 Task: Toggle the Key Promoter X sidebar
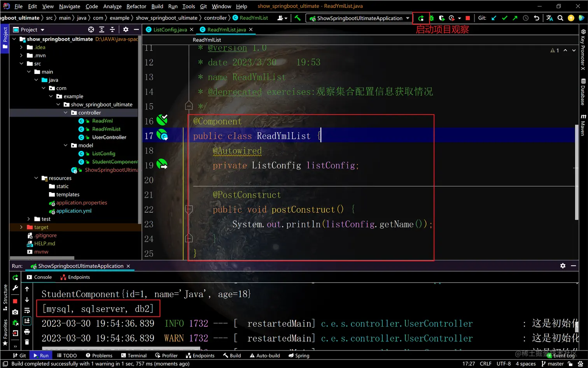583,50
